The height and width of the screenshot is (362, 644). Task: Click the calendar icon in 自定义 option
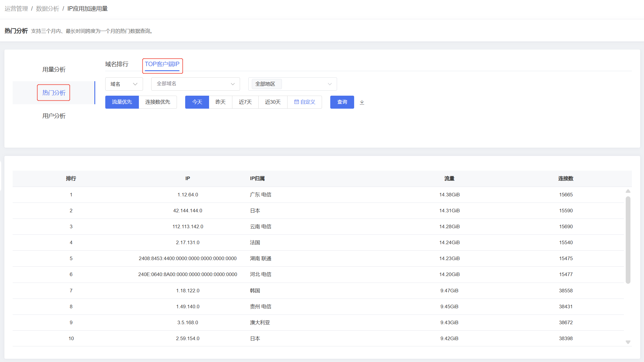[297, 102]
